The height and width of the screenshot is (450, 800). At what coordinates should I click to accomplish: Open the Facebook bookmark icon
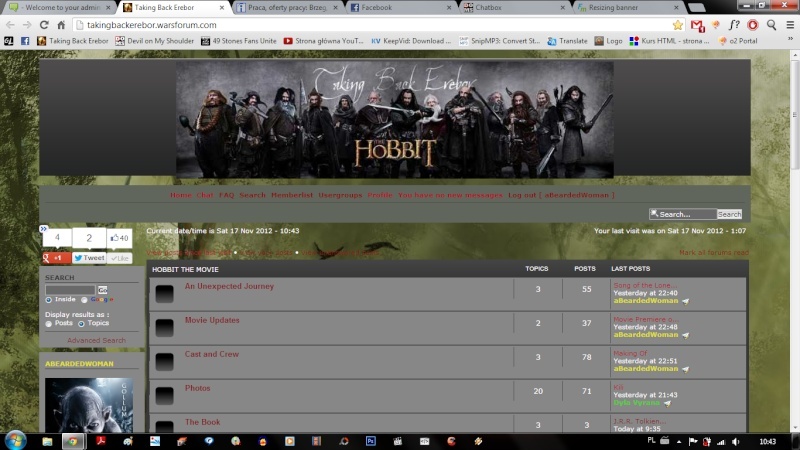pos(25,41)
